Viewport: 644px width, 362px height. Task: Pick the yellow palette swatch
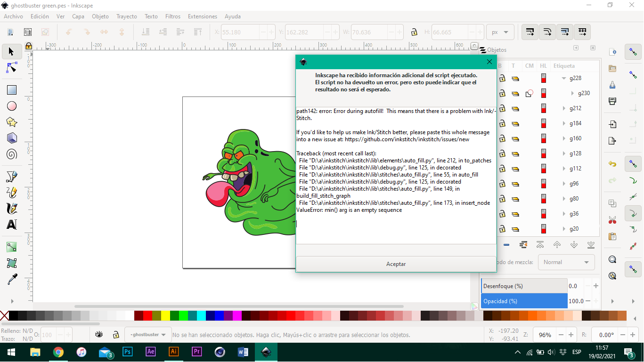coord(165,315)
